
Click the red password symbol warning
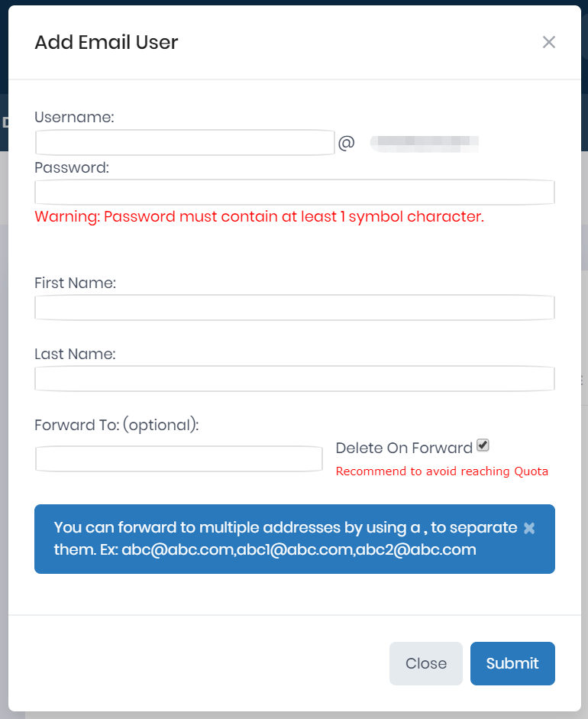tap(259, 216)
